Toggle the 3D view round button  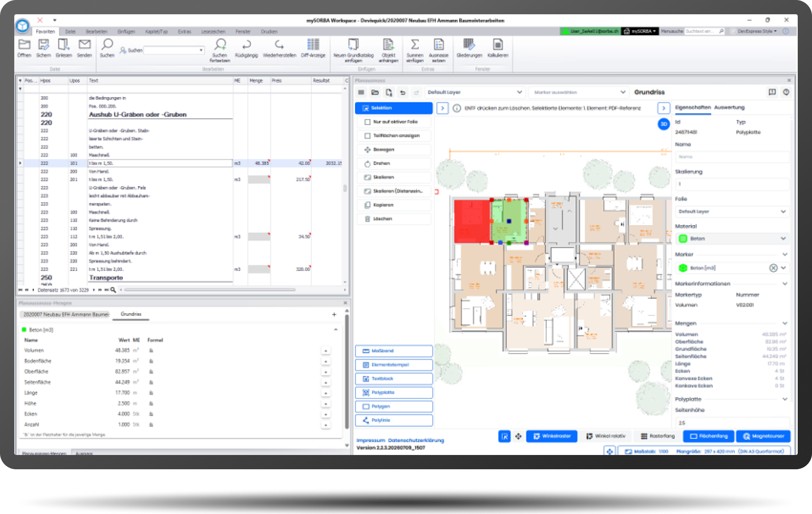[663, 124]
